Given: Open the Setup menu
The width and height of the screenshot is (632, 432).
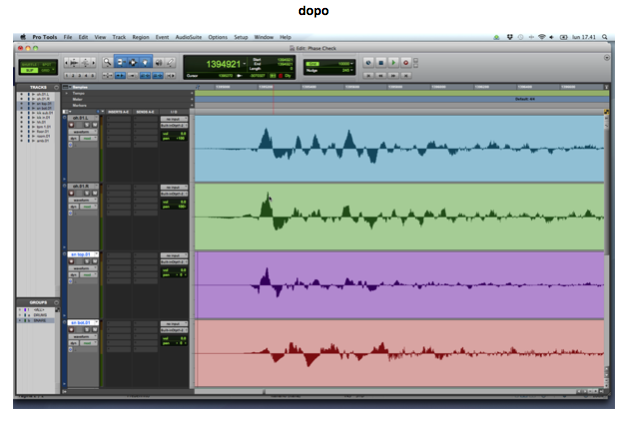Looking at the screenshot, I should click(x=241, y=37).
